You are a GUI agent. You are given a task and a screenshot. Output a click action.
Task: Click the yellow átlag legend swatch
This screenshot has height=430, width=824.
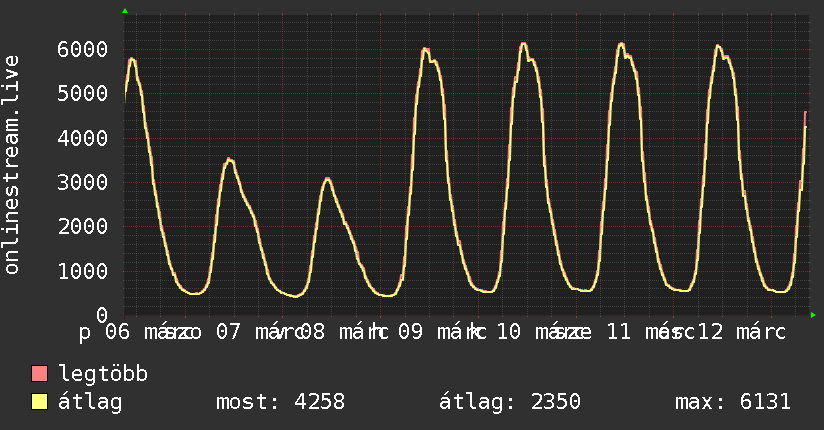39,401
